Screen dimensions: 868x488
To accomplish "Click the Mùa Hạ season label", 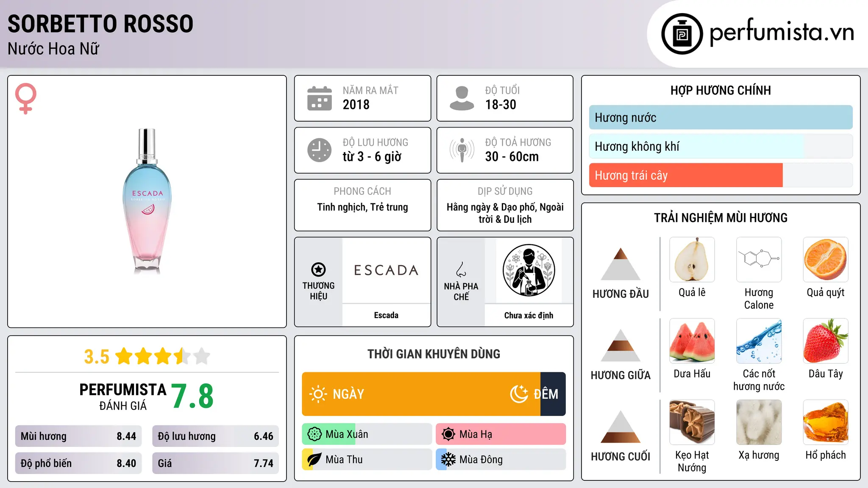I will tap(476, 434).
